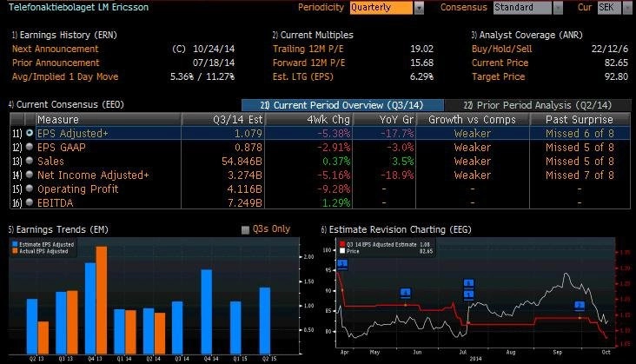Click EPS Adjusted+ estimate 1.079
The image size is (636, 364).
[248, 134]
